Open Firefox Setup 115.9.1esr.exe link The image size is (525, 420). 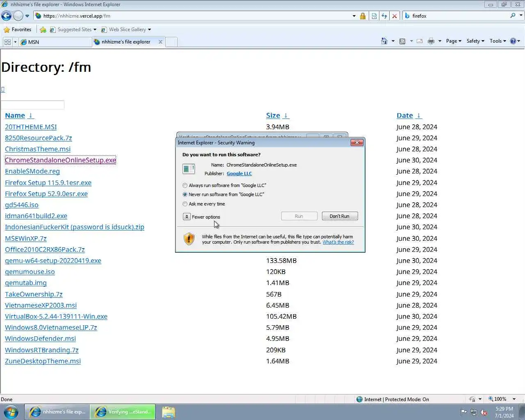click(x=48, y=183)
